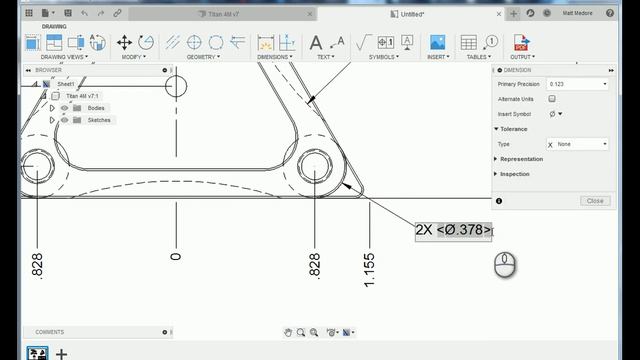Image resolution: width=640 pixels, height=360 pixels.
Task: Activate the Move tool
Action: (124, 42)
